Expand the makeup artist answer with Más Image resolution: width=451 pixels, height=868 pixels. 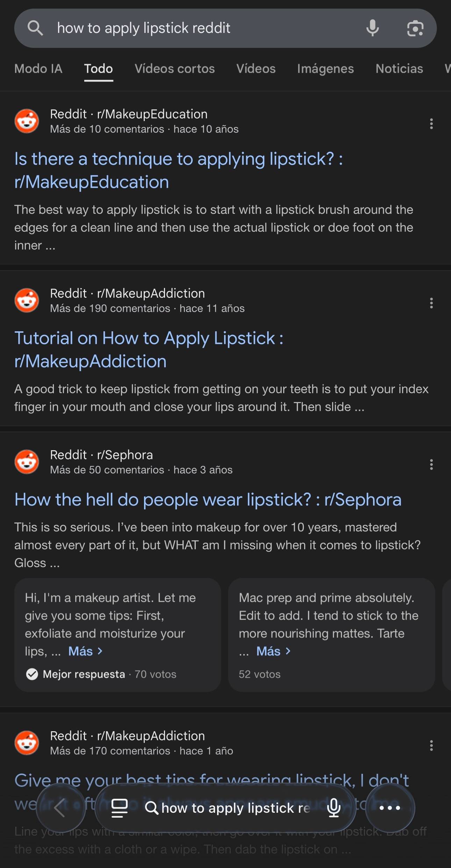[85, 651]
